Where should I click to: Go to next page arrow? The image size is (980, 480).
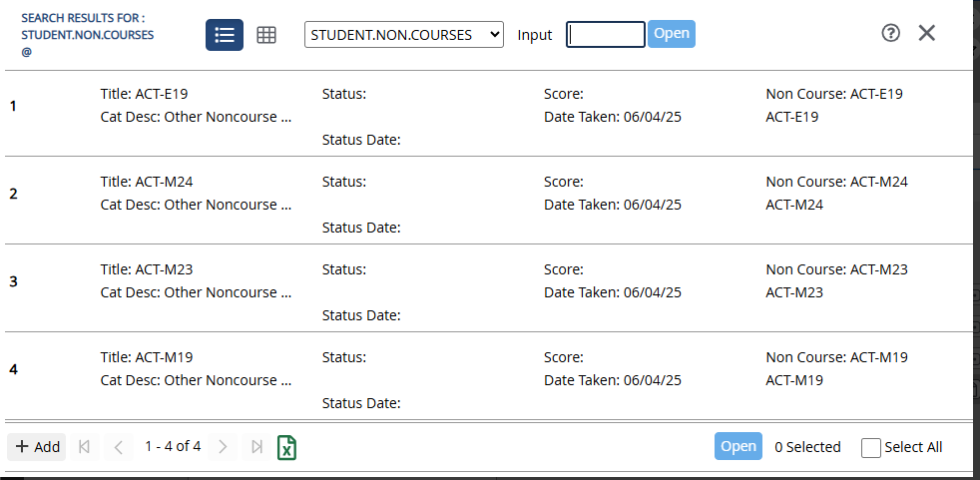pyautogui.click(x=223, y=447)
